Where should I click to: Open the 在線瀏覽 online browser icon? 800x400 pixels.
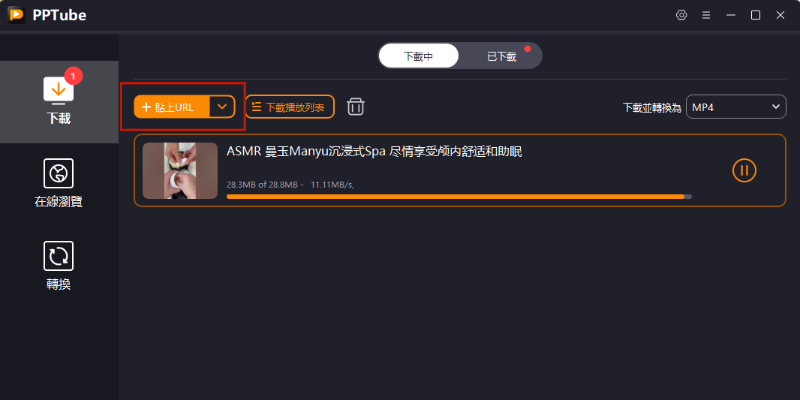[x=59, y=173]
